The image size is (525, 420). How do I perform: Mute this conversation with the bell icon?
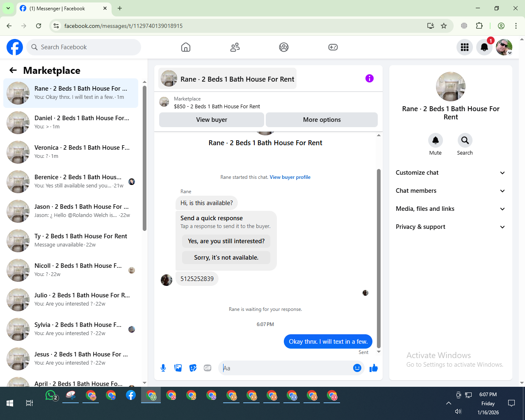pos(436,140)
